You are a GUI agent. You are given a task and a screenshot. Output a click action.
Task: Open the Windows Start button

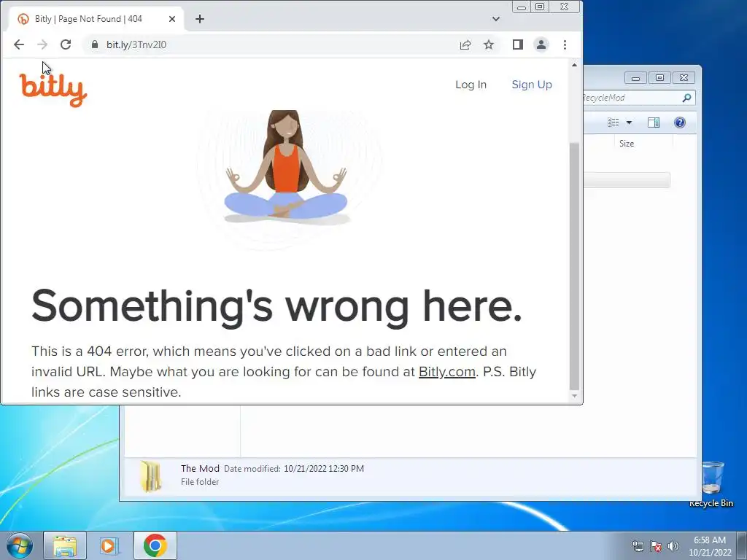19,545
